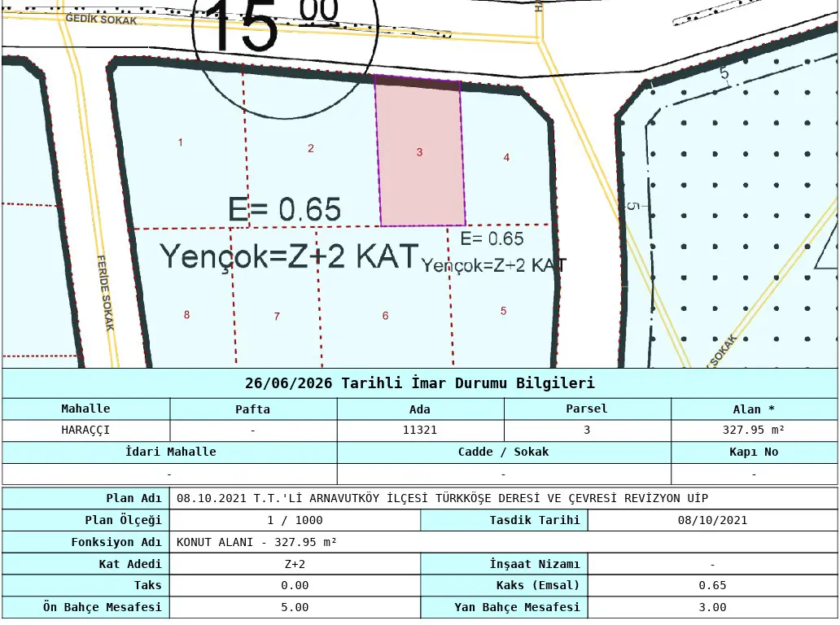Click the "Ada" column header
The image size is (840, 625).
pyautogui.click(x=420, y=409)
